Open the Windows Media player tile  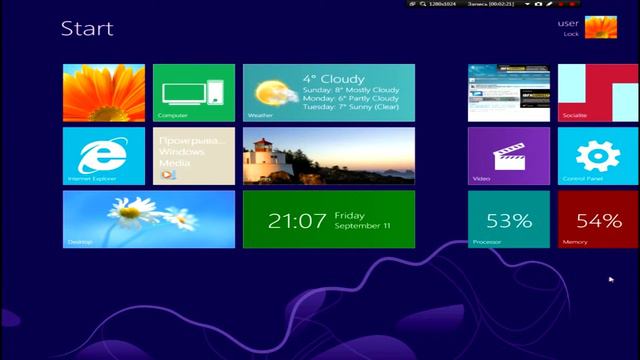(194, 156)
